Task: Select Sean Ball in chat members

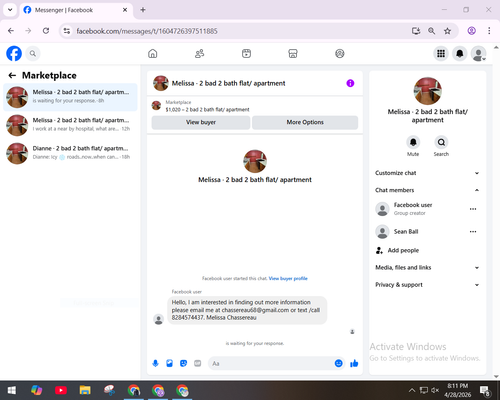Action: tap(420, 232)
